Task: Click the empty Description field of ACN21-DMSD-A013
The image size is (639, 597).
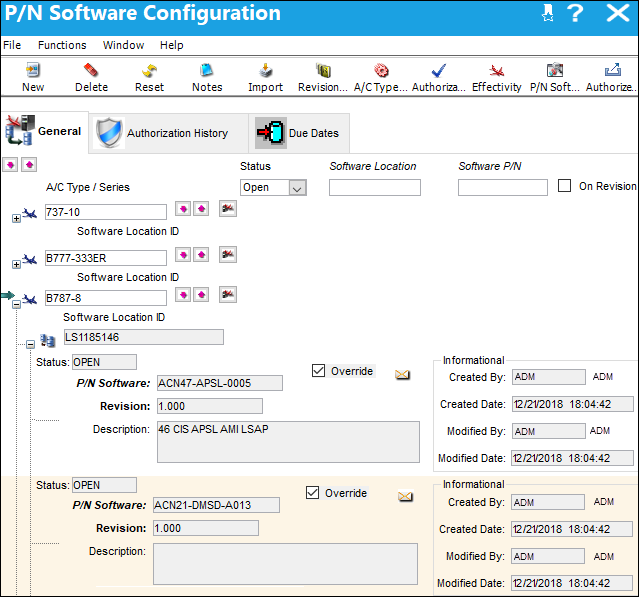Action: 285,564
